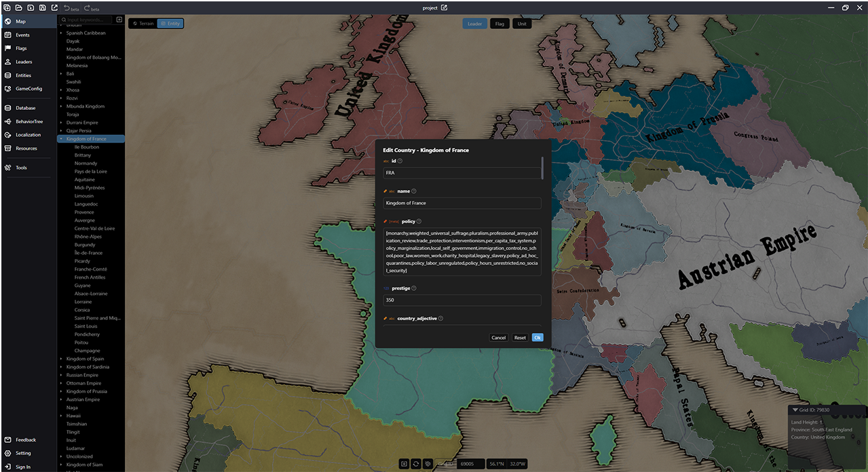The width and height of the screenshot is (868, 472).
Task: Open the Localization section in sidebar
Action: pyautogui.click(x=28, y=135)
